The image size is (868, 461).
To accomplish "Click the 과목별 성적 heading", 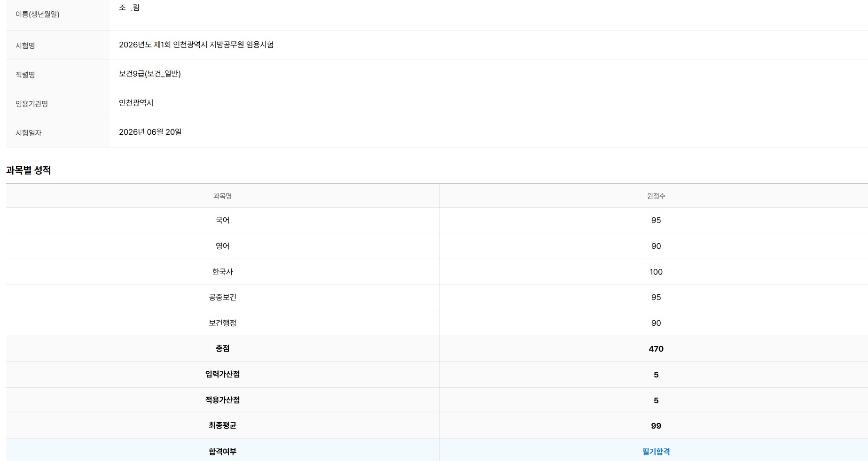I will pyautogui.click(x=28, y=170).
